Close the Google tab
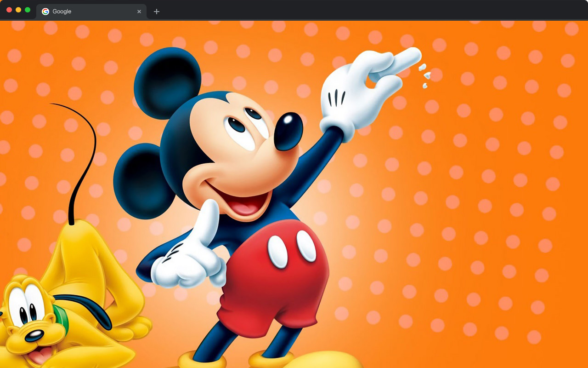The image size is (588, 368). pyautogui.click(x=139, y=11)
